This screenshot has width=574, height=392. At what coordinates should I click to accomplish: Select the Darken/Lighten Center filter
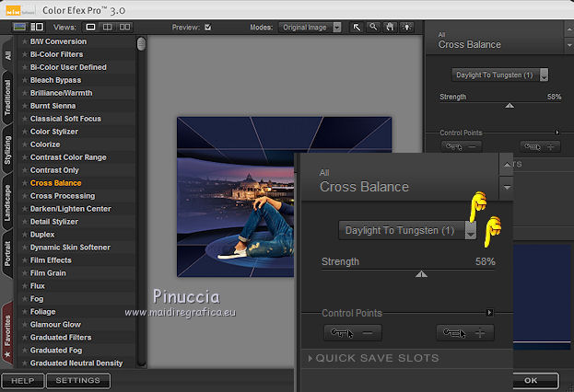pos(71,209)
